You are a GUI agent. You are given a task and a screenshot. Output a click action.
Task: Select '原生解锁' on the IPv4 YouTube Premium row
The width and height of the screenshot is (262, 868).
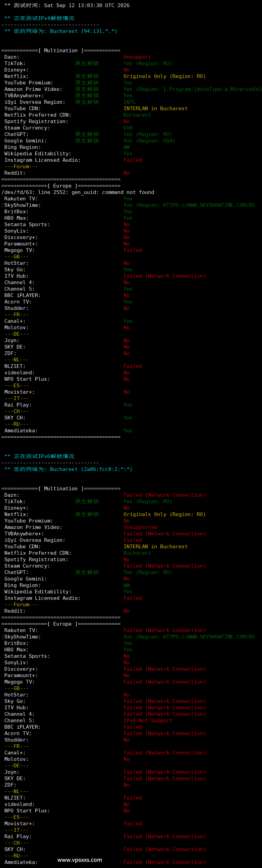pyautogui.click(x=87, y=83)
